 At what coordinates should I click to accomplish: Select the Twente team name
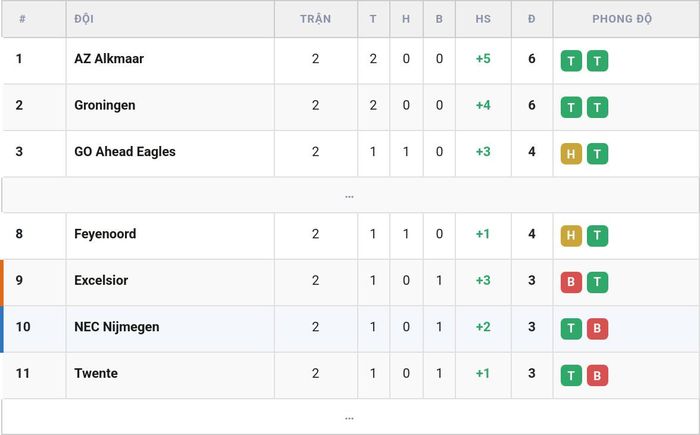click(96, 373)
